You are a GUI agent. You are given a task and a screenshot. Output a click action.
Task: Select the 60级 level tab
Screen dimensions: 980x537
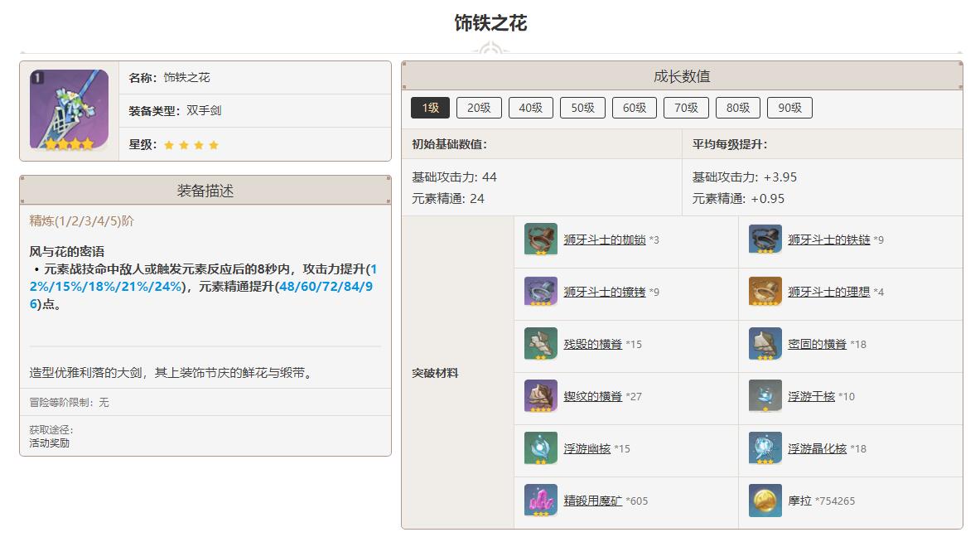click(635, 108)
